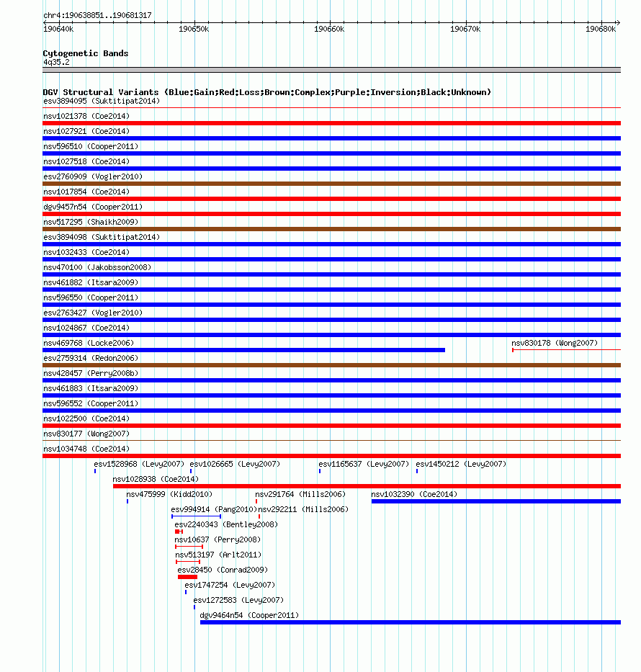Click nsv596550 (Cooper2011) label
Image resolution: width=641 pixels, height=672 pixels.
click(x=91, y=298)
